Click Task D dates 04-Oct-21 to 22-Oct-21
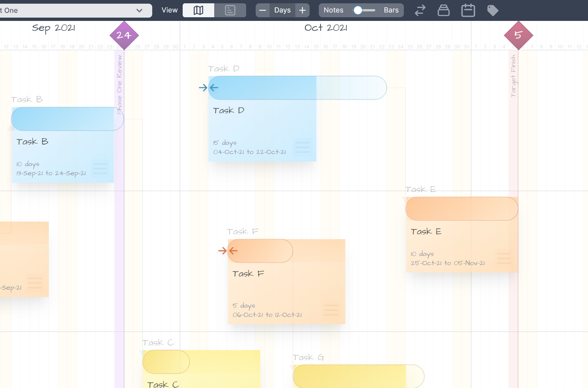 pos(249,152)
